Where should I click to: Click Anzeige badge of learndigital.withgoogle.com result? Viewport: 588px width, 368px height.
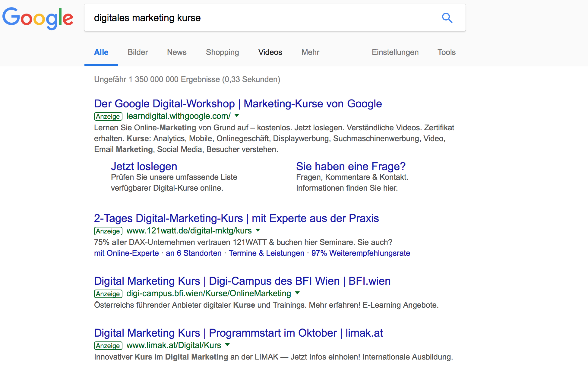pyautogui.click(x=108, y=116)
